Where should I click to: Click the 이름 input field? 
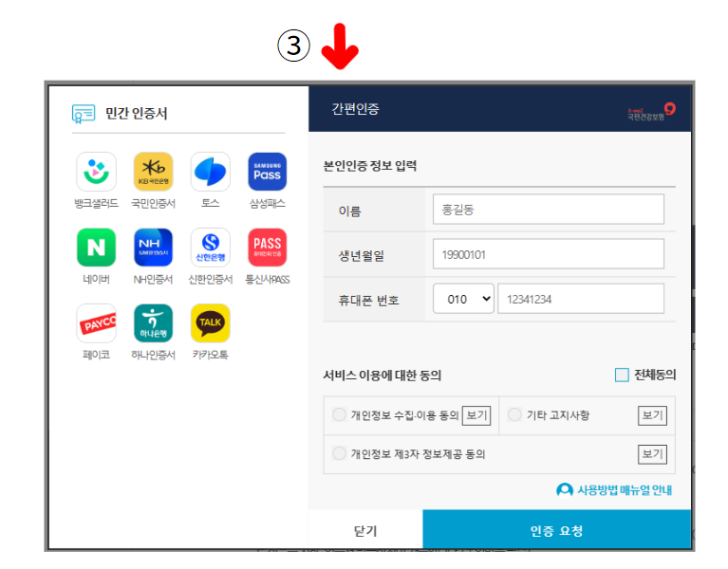549,210
